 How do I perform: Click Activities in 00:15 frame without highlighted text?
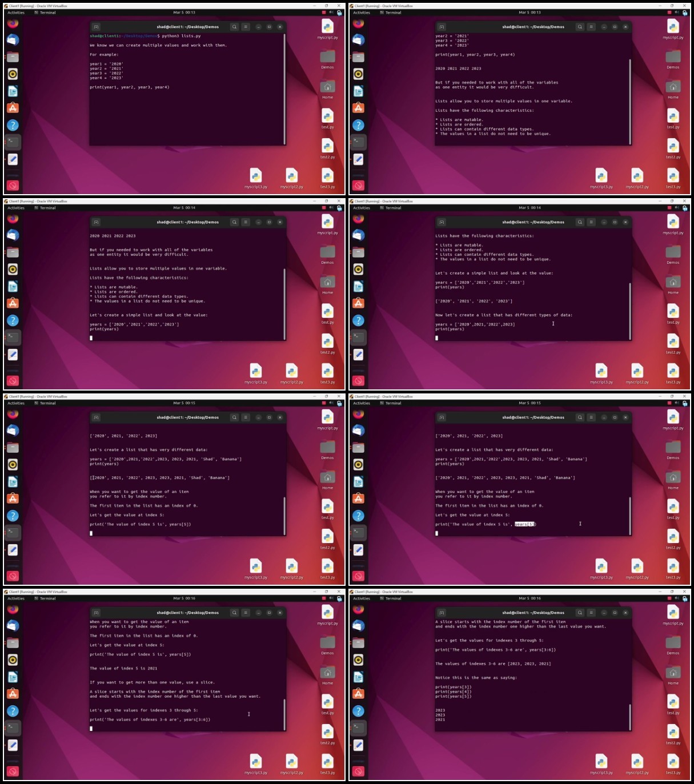point(16,403)
